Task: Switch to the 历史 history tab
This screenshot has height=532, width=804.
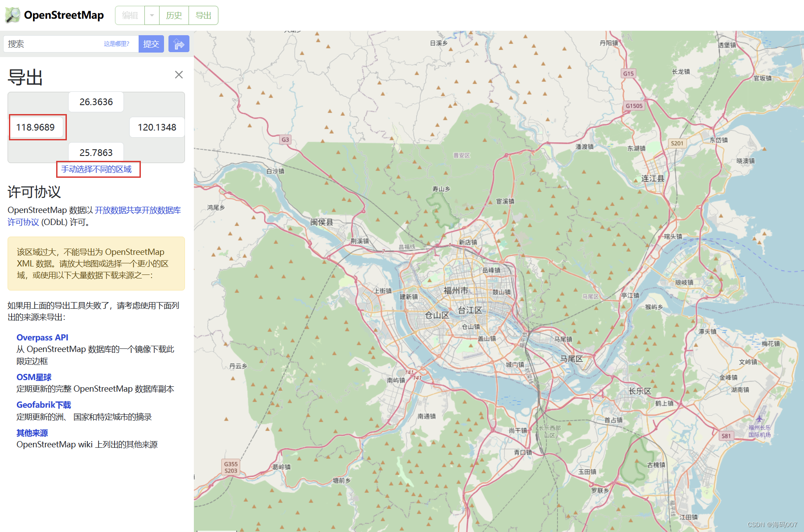Action: [x=174, y=16]
